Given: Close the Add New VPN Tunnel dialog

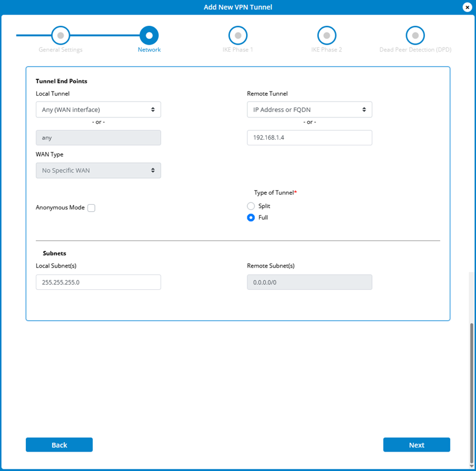Looking at the screenshot, I should pyautogui.click(x=467, y=7).
